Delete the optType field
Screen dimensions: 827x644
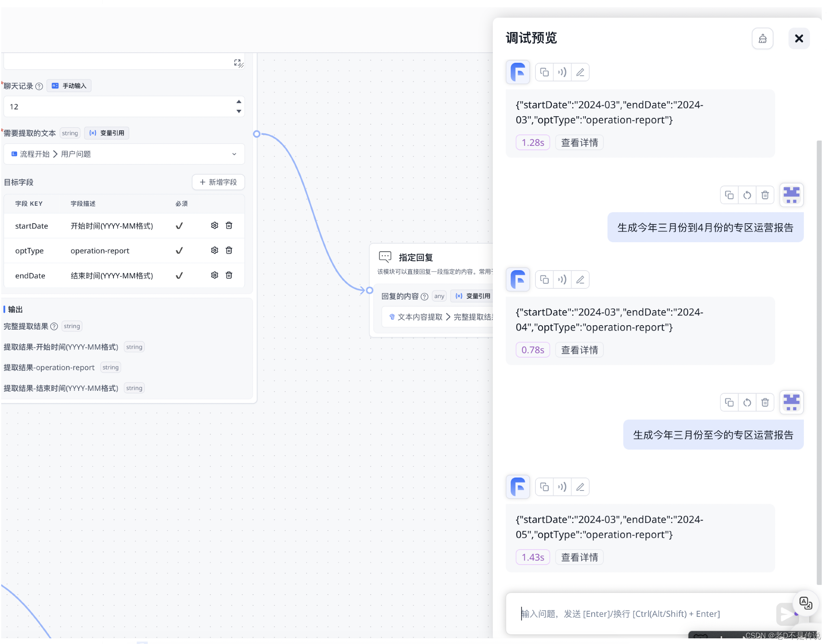click(x=229, y=250)
